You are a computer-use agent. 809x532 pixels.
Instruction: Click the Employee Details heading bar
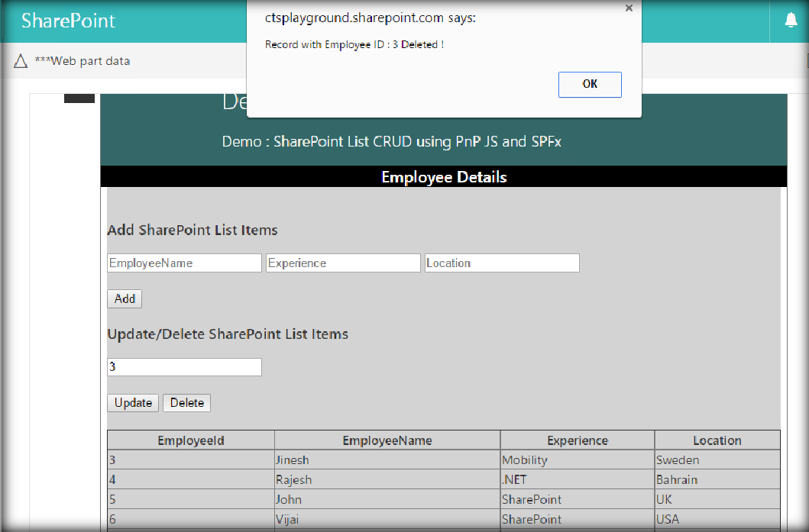(x=444, y=177)
